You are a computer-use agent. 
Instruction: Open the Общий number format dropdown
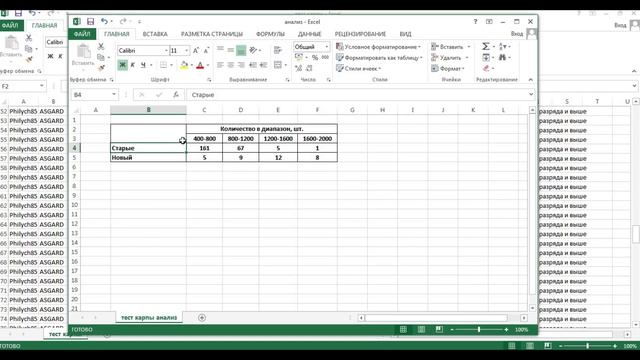pyautogui.click(x=326, y=47)
